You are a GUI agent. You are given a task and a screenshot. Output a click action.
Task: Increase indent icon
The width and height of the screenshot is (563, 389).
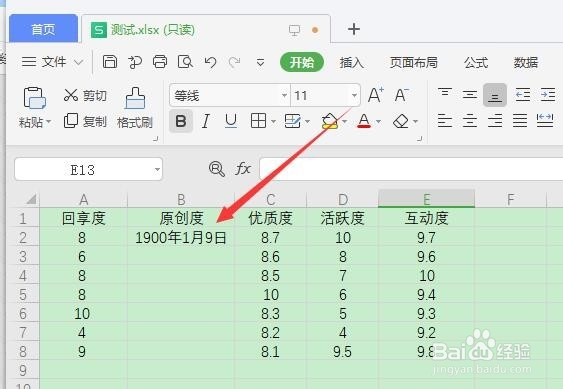pyautogui.click(x=548, y=95)
